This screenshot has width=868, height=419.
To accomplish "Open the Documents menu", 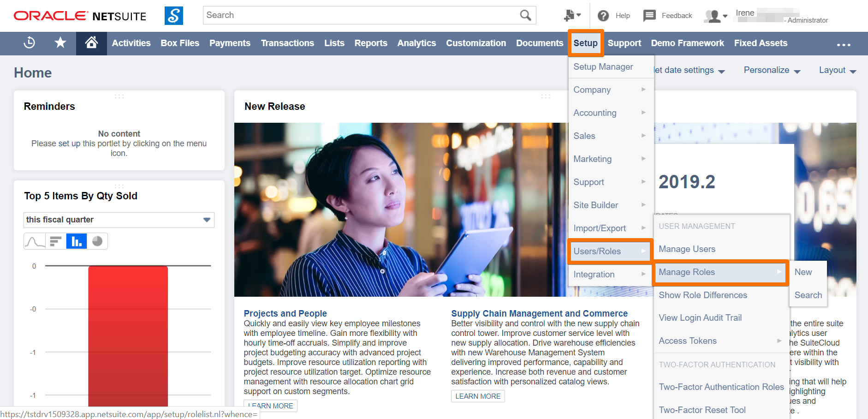I will (x=540, y=43).
